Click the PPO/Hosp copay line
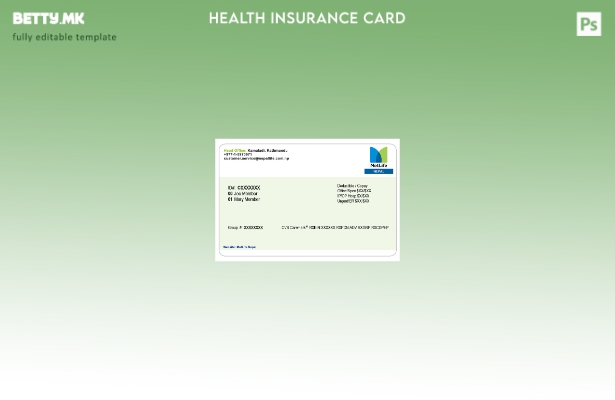This screenshot has width=615, height=400. pos(353,196)
